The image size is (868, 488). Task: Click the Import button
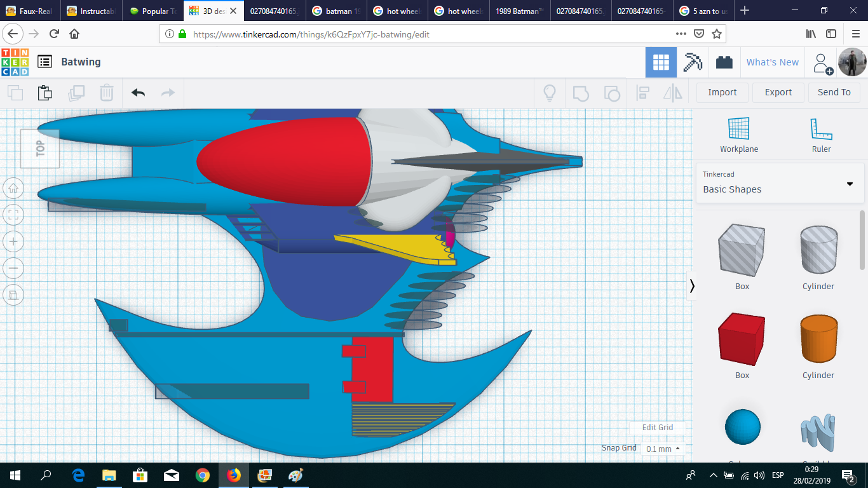pos(722,93)
